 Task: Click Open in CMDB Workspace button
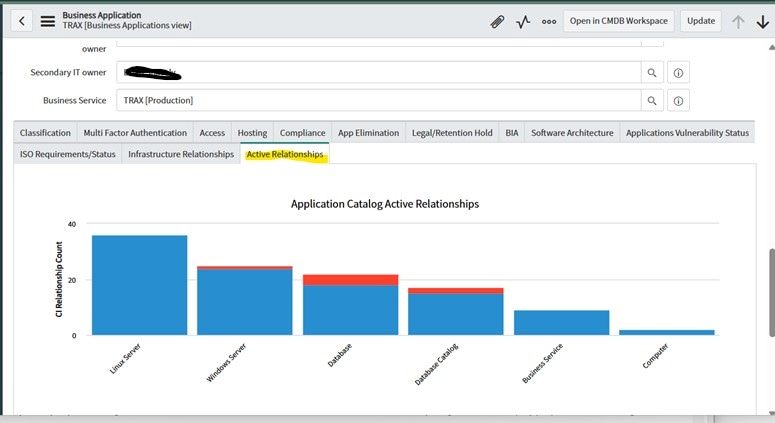(618, 21)
